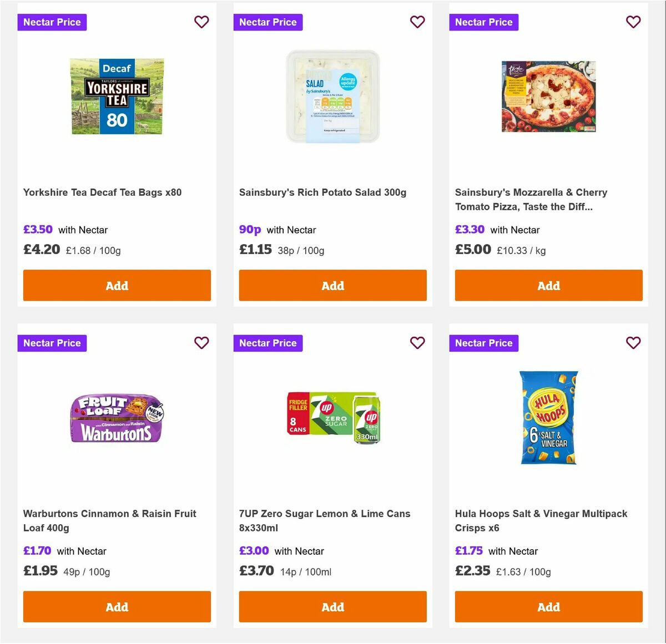
Task: Click the heart on Rich Potato Salad
Action: [417, 22]
